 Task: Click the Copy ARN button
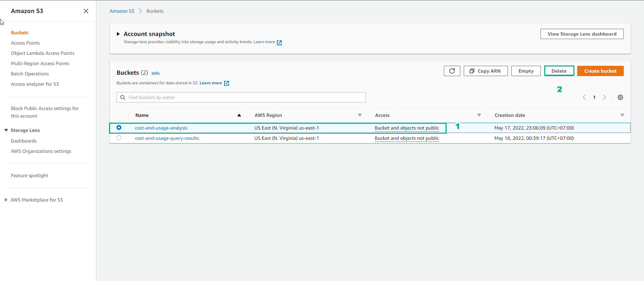click(x=486, y=71)
